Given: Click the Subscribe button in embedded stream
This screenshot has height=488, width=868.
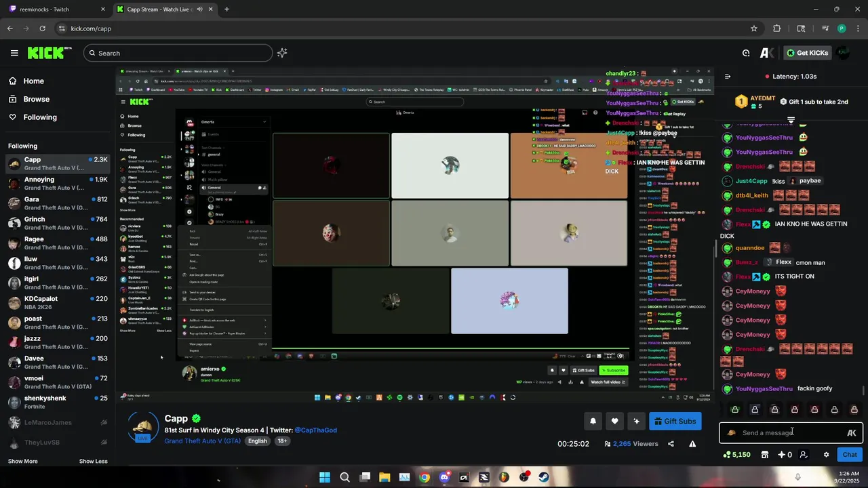Looking at the screenshot, I should click(x=614, y=370).
